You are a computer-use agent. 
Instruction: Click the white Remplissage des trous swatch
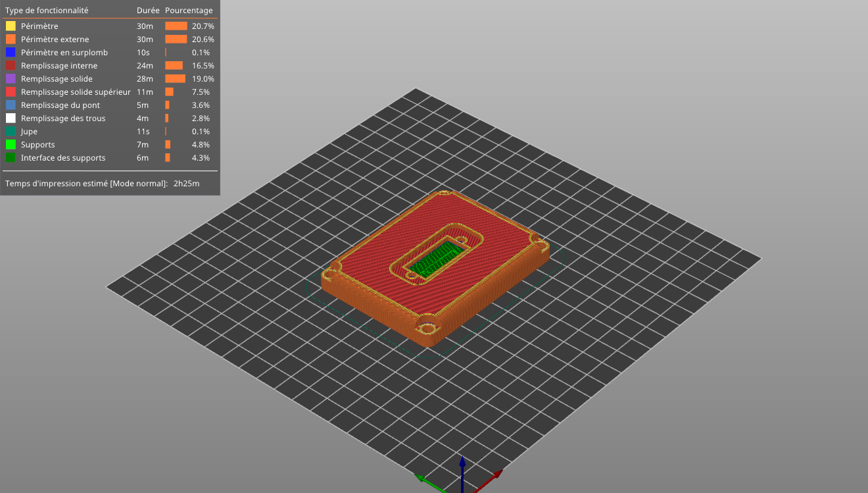click(11, 118)
